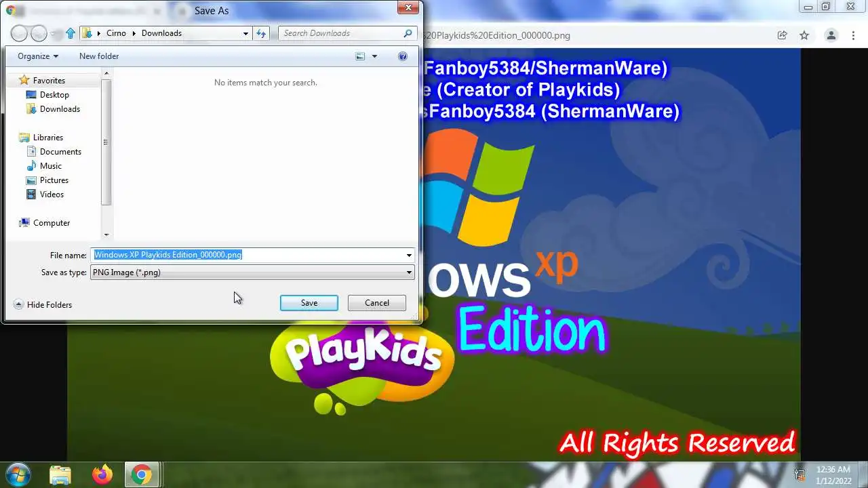Click the Chrome taskbar icon
The height and width of the screenshot is (488, 868).
(142, 475)
